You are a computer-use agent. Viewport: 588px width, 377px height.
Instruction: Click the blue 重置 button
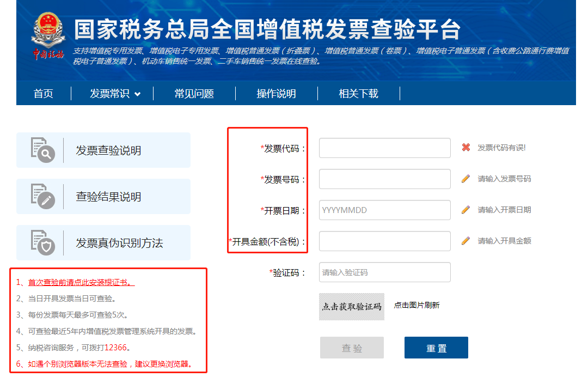pos(436,348)
